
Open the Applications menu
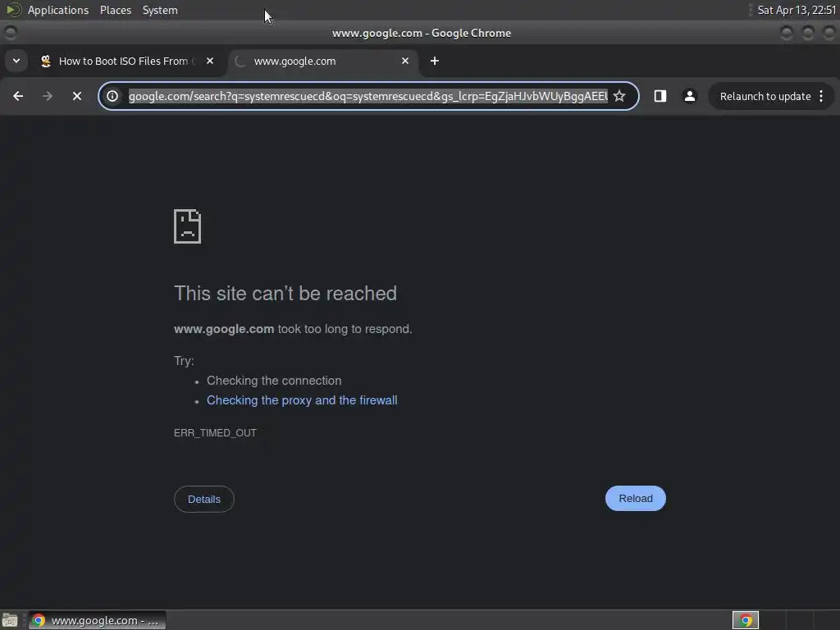click(x=58, y=10)
